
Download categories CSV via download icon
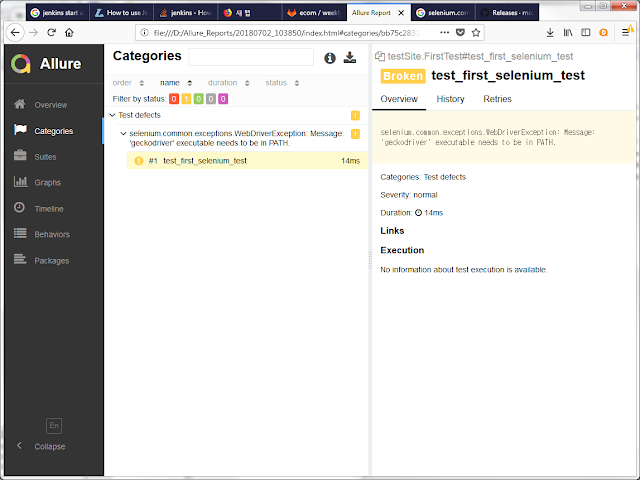coord(349,58)
